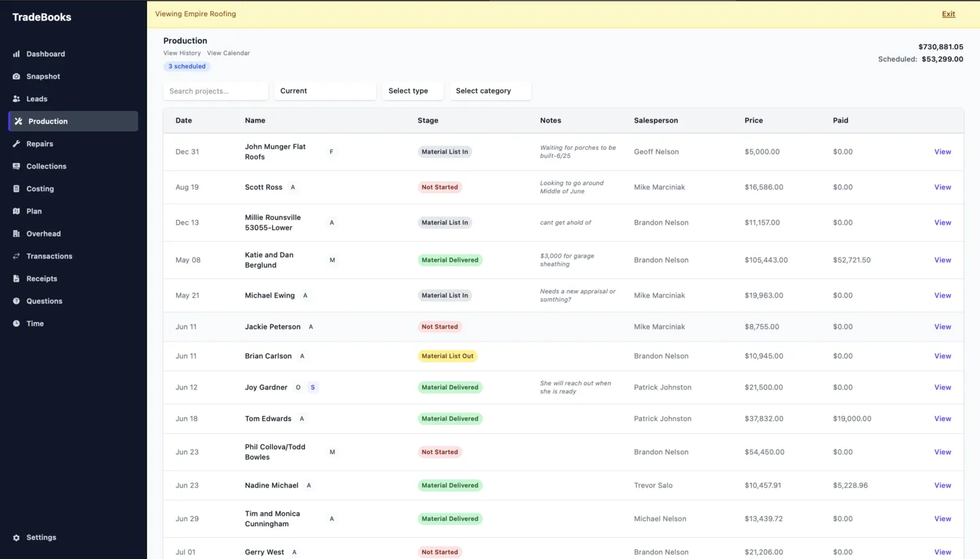Viewport: 980px width, 559px height.
Task: Open the Select type dropdown
Action: tap(413, 91)
